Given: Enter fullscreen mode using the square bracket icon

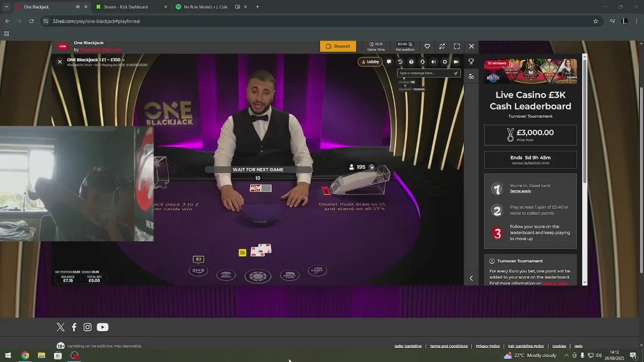Looking at the screenshot, I should coord(457,46).
